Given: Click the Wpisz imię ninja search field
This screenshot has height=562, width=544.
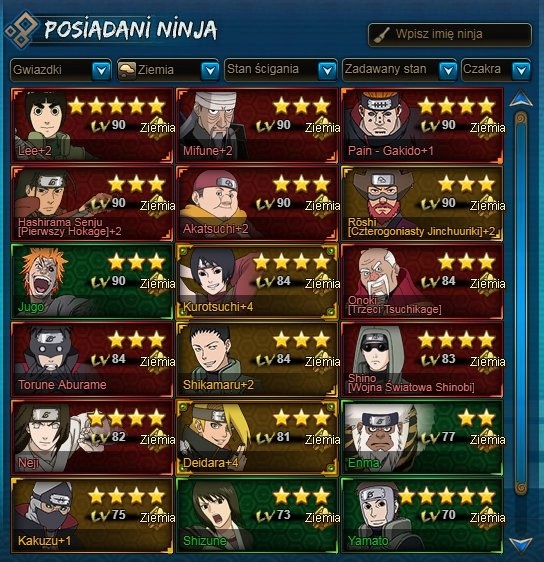Looking at the screenshot, I should click(450, 35).
